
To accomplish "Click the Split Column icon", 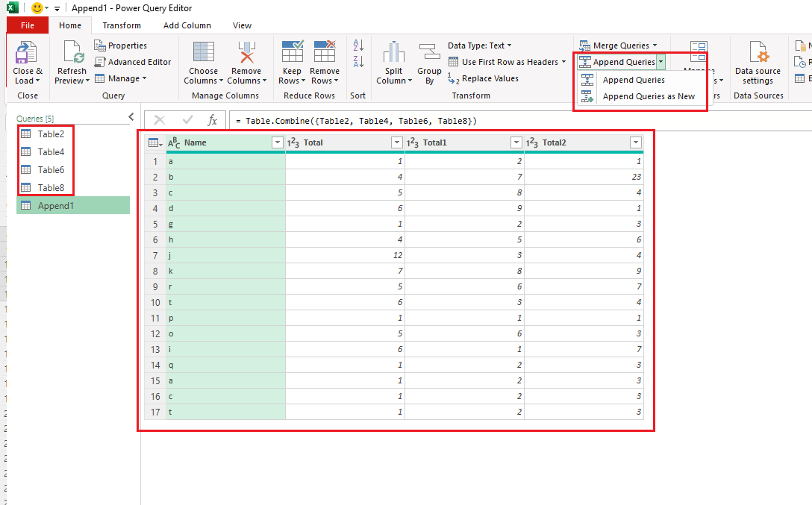I will pos(393,52).
